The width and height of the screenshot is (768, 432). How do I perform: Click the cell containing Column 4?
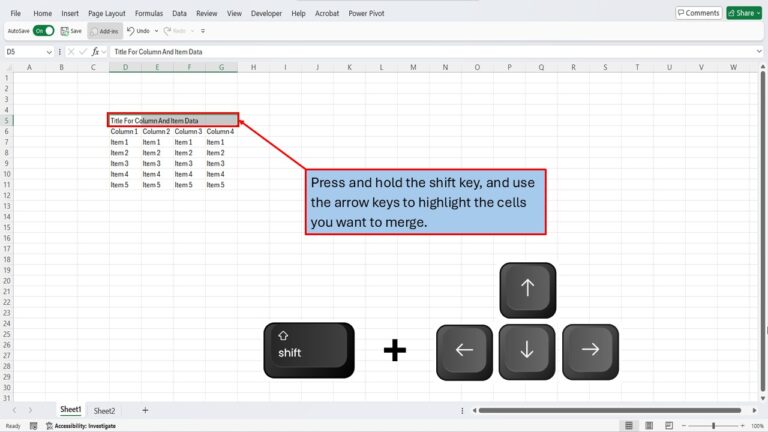(x=221, y=131)
